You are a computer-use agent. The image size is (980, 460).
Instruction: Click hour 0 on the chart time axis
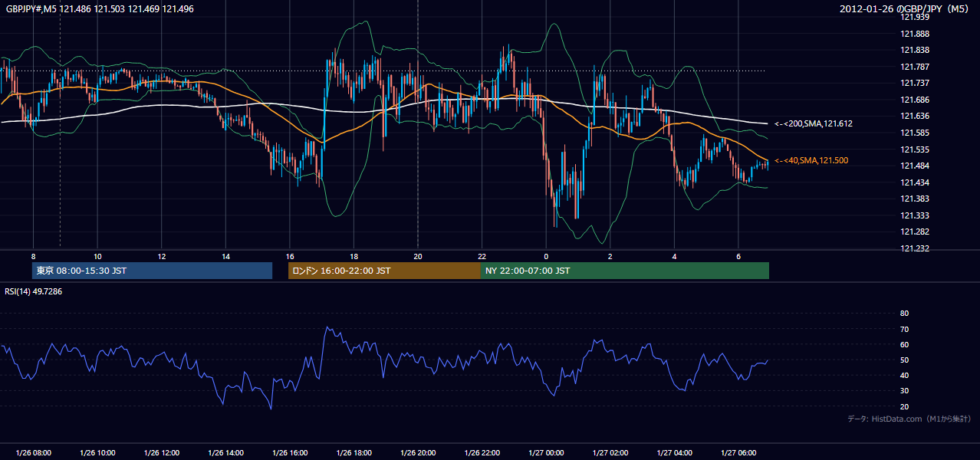[546, 256]
